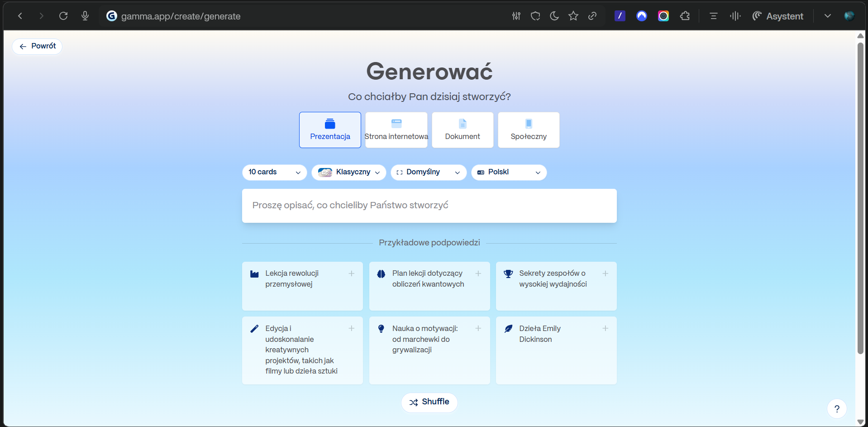Bookmark page with star icon
868x427 pixels.
coord(573,16)
